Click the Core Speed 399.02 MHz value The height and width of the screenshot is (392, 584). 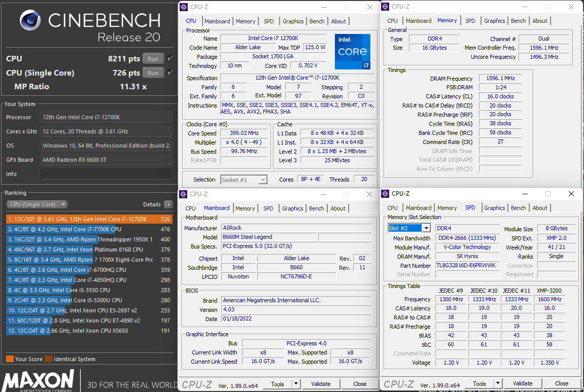pos(244,133)
